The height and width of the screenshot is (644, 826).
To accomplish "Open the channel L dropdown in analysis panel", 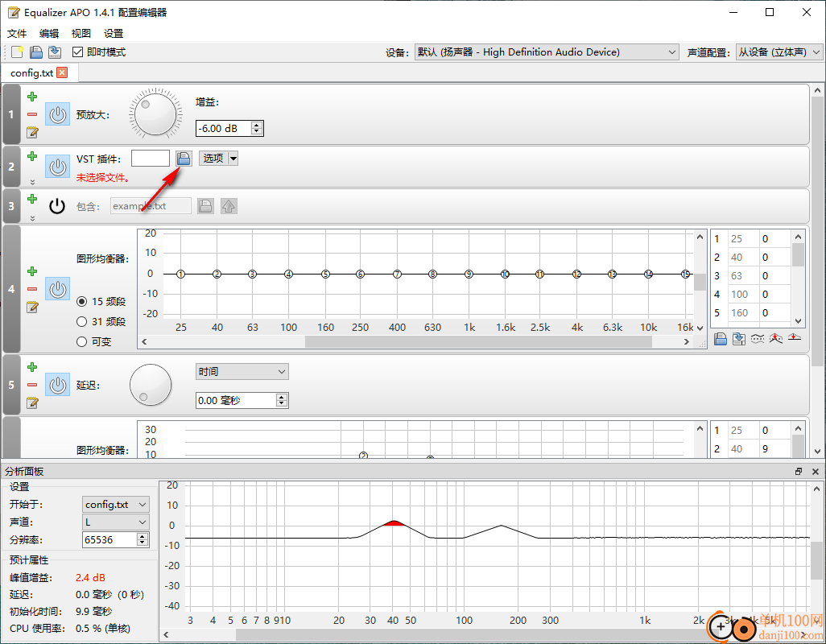I will pyautogui.click(x=115, y=522).
